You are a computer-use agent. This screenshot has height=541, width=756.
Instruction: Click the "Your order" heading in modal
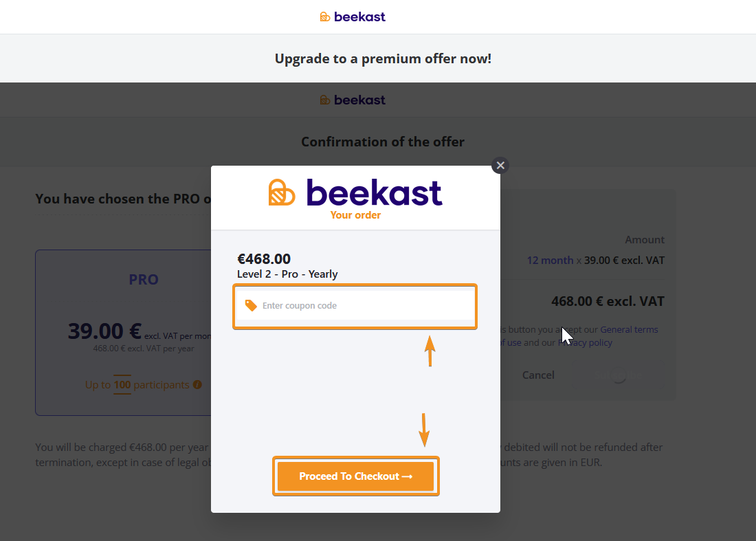coord(355,215)
